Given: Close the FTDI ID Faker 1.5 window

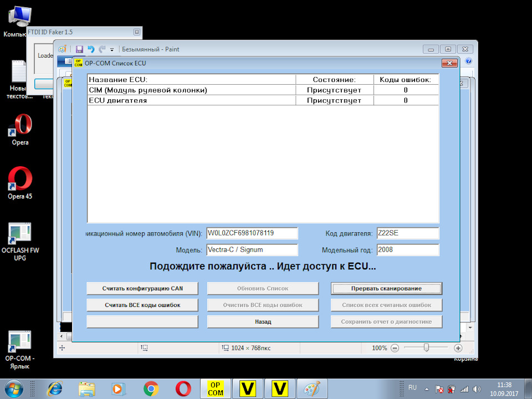Looking at the screenshot, I should (x=137, y=32).
